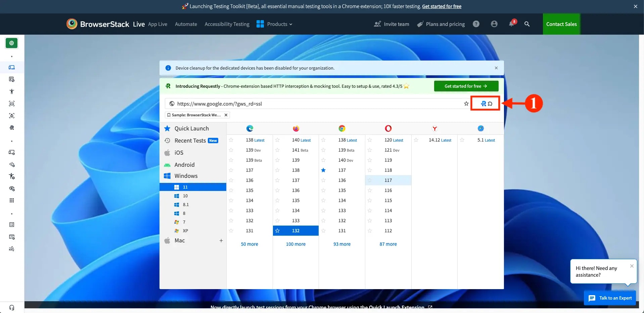Select the Safari browser column icon
The image size is (644, 313).
point(481,128)
